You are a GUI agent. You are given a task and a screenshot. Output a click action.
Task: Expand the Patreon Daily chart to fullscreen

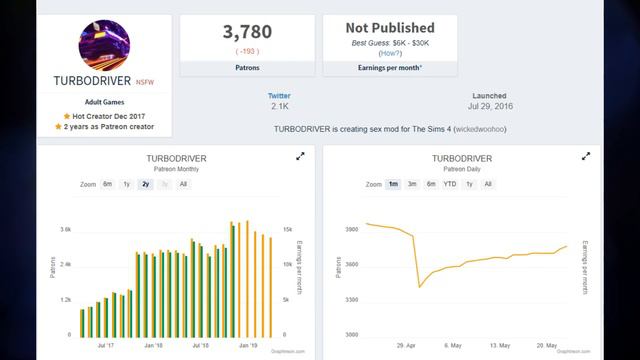click(586, 156)
